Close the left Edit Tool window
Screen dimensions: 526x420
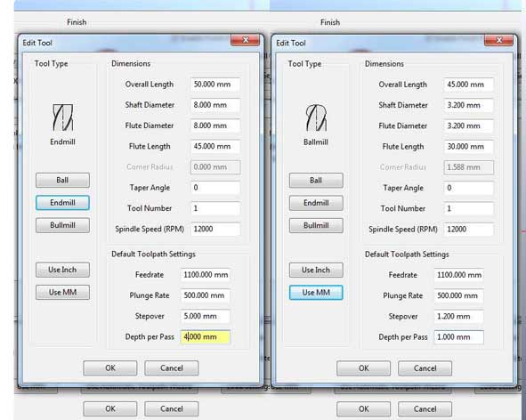pos(246,40)
